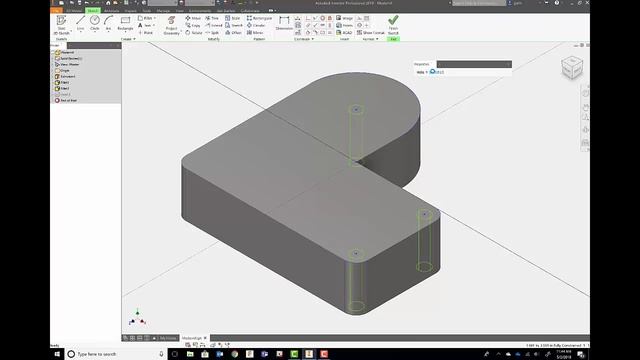Image resolution: width=640 pixels, height=360 pixels.
Task: Open the Line tool dropdown arrow
Action: 80,32
